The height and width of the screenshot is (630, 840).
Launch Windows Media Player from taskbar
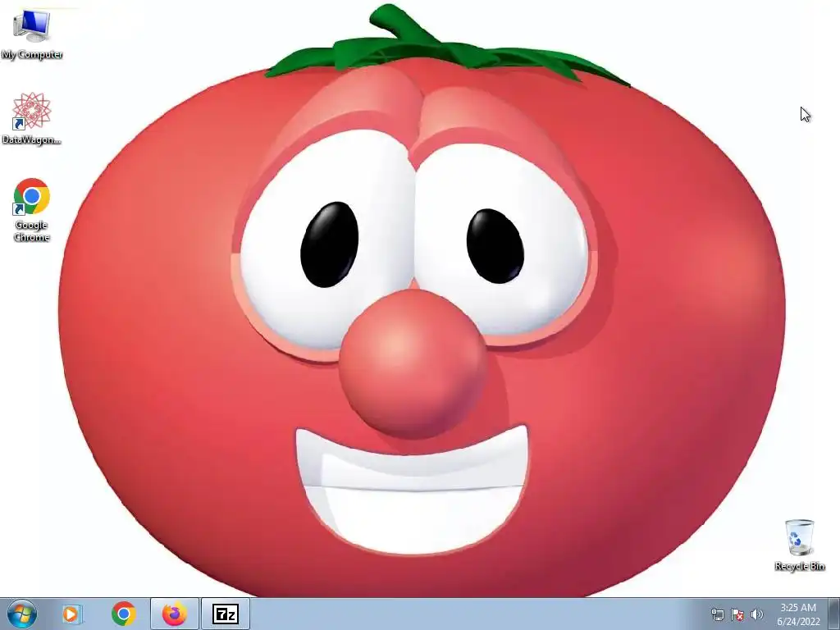[71, 614]
